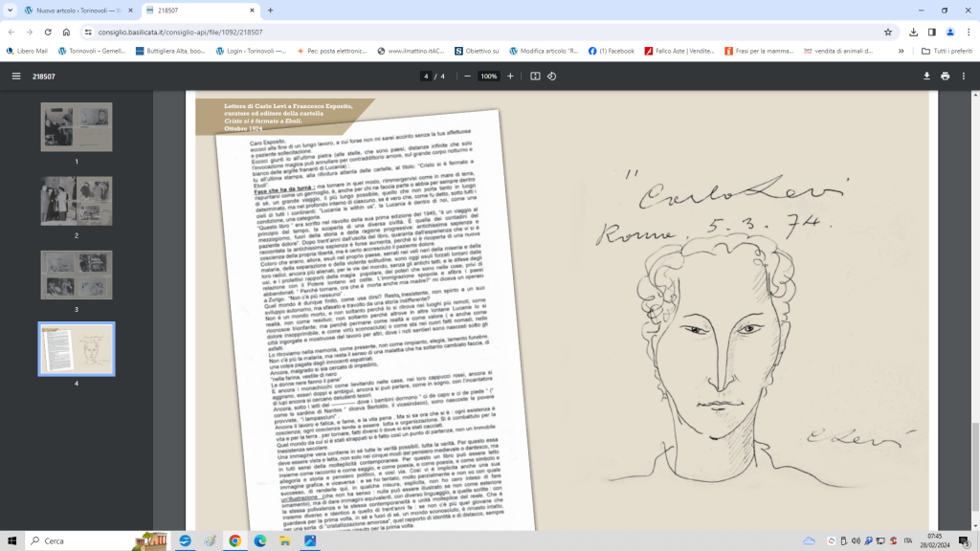
Task: Click the Cerca taskbar search box
Action: point(97,540)
